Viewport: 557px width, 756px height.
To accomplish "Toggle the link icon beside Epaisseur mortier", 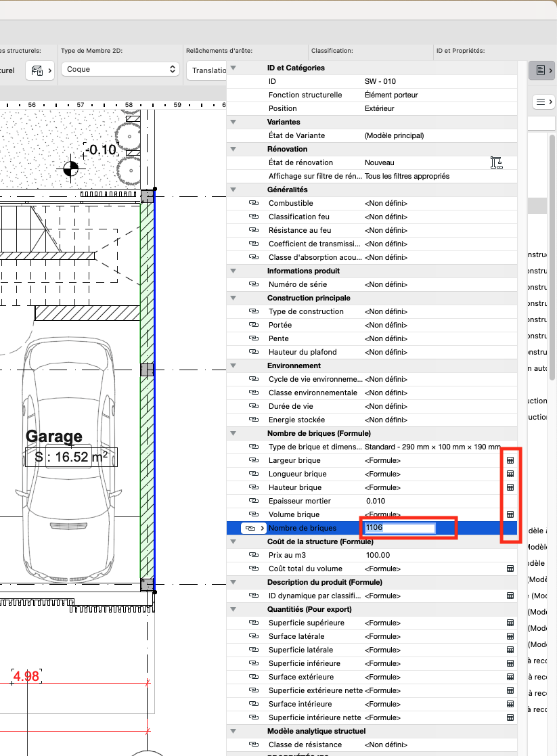I will coord(254,501).
